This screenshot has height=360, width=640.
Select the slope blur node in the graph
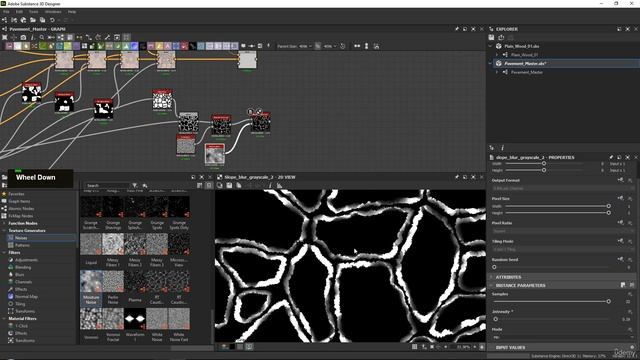point(260,123)
